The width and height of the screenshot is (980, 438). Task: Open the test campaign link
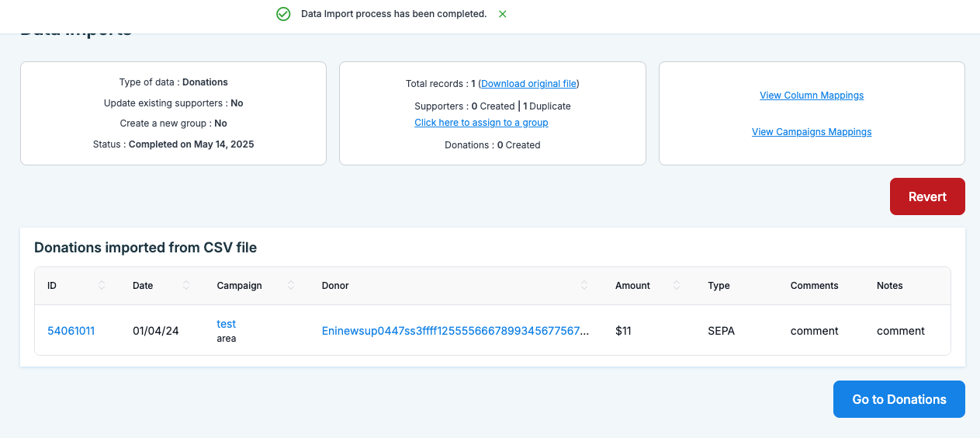[x=227, y=324]
